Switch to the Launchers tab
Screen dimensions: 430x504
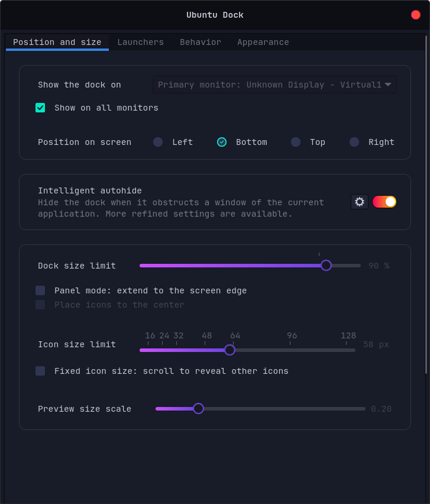pos(141,42)
